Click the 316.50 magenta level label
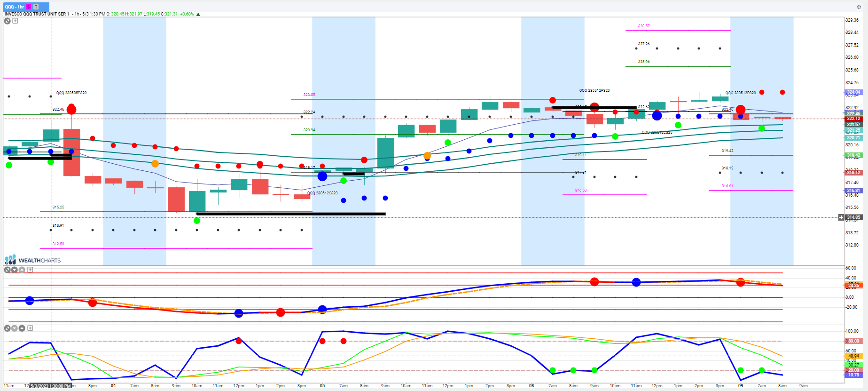 (x=581, y=190)
